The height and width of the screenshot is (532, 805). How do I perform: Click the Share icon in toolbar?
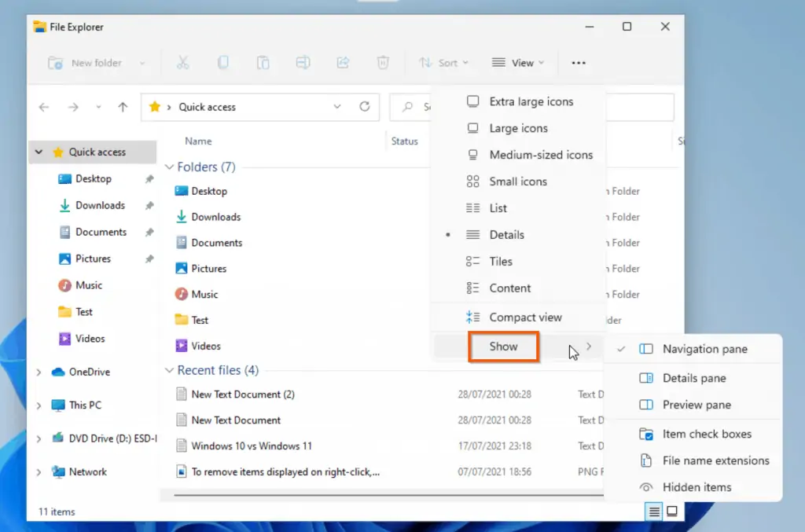click(343, 63)
